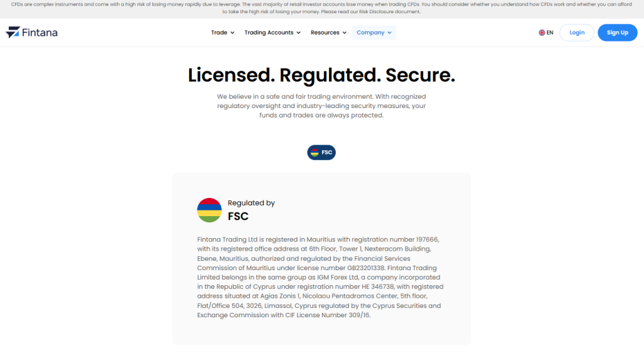Open the Resources menu label
This screenshot has width=644, height=360.
[325, 33]
